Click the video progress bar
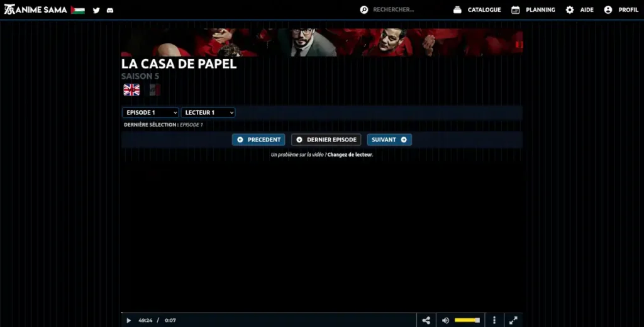This screenshot has height=327, width=644. [322, 313]
